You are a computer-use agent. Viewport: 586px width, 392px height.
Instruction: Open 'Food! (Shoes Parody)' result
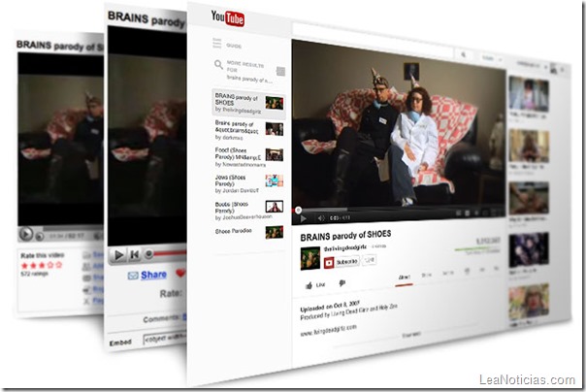point(248,157)
